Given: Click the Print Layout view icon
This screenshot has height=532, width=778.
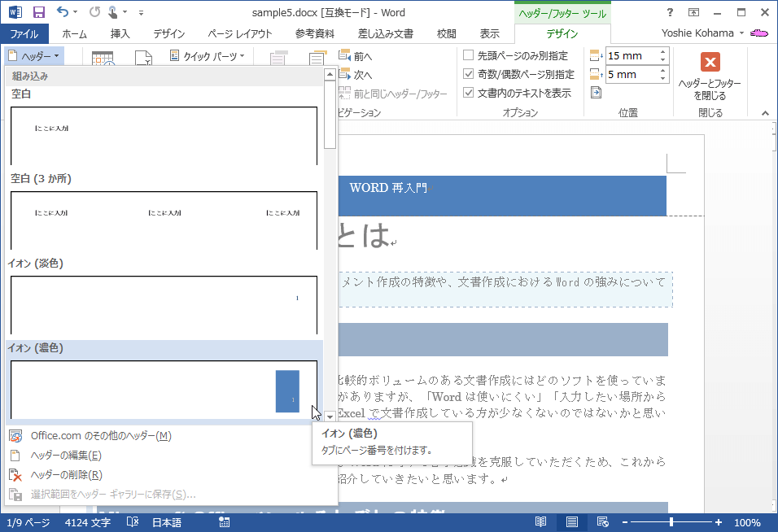Looking at the screenshot, I should point(571,521).
